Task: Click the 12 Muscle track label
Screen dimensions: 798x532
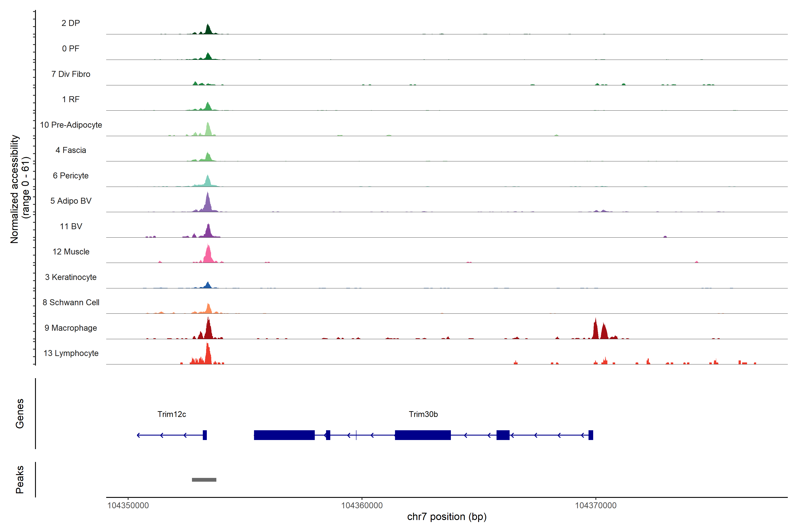Action: (x=70, y=252)
